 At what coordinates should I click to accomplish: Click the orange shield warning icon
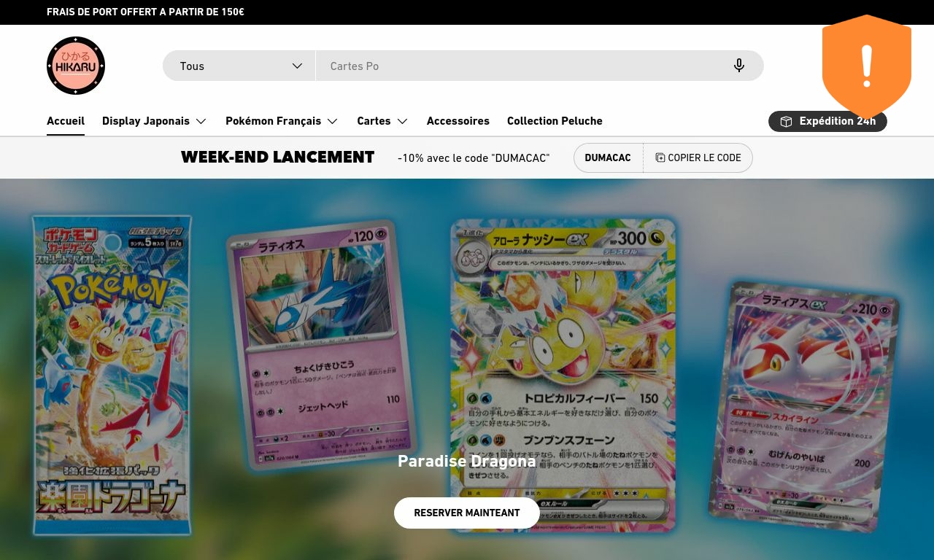[x=867, y=66]
